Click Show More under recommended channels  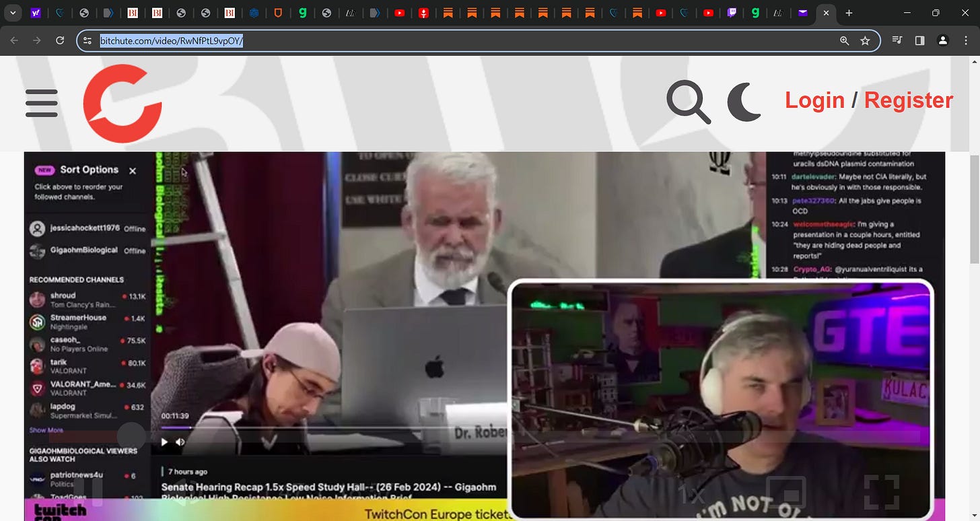tap(46, 430)
